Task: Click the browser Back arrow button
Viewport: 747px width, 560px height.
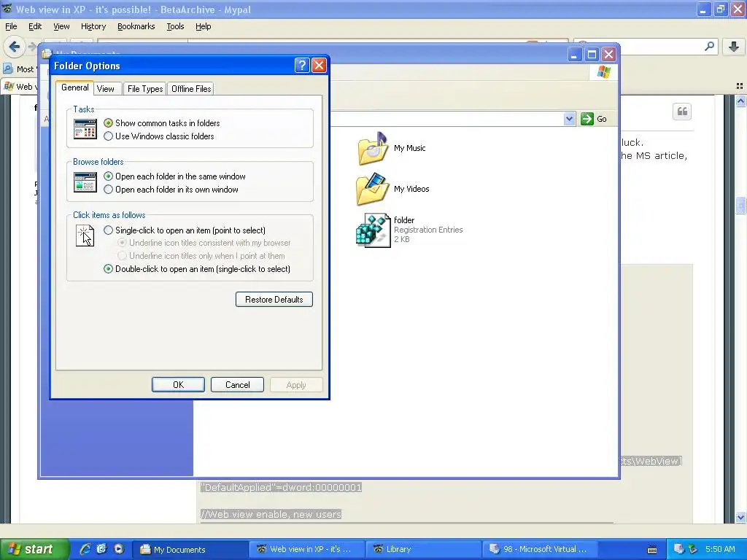Action: 14,47
